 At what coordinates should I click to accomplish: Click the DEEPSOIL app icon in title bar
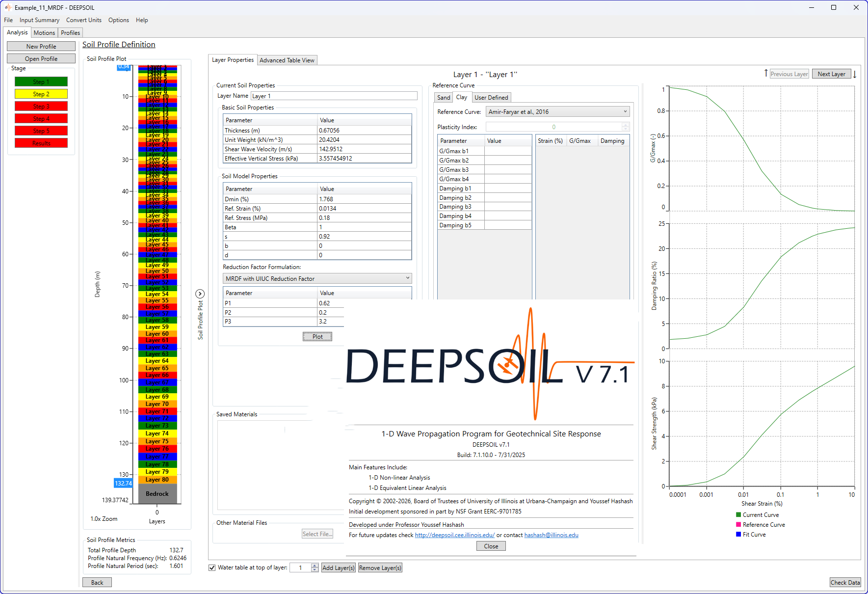(8, 7)
